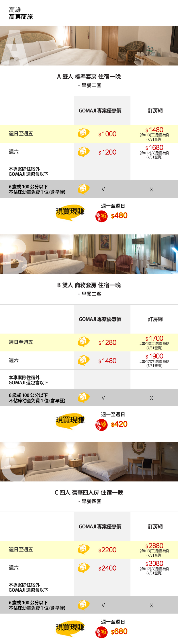
Task: Click the red 最多省 badge beside $680
Action: point(101,632)
